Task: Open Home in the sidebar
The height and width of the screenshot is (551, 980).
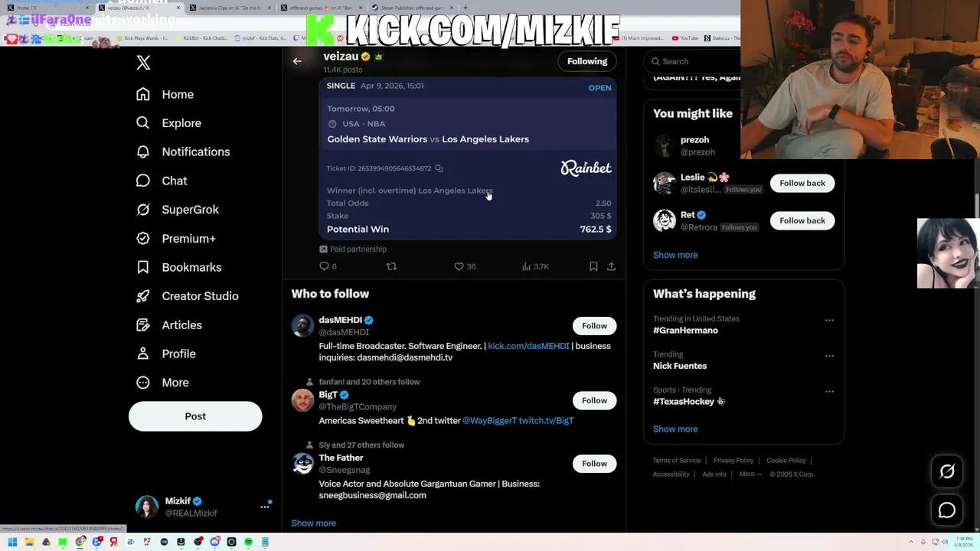Action: point(165,94)
